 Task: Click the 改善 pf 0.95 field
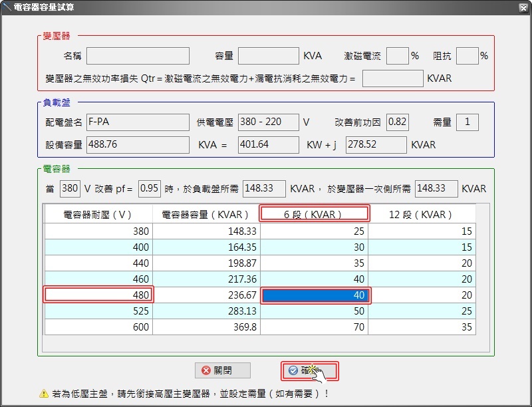click(x=149, y=188)
